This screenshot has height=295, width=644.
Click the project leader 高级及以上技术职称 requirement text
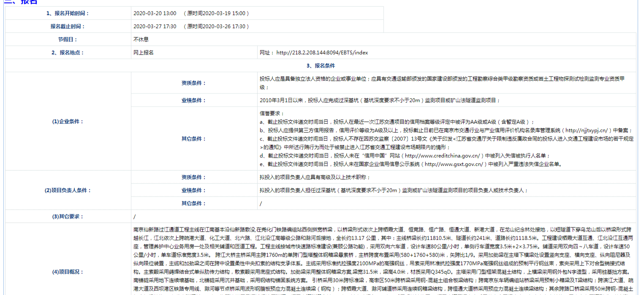click(x=315, y=177)
